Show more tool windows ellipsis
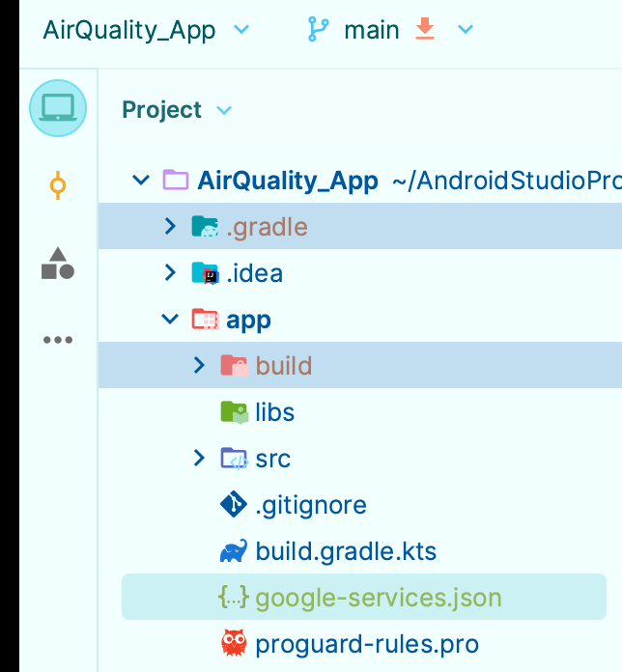Screen dimensions: 622x672 58,340
